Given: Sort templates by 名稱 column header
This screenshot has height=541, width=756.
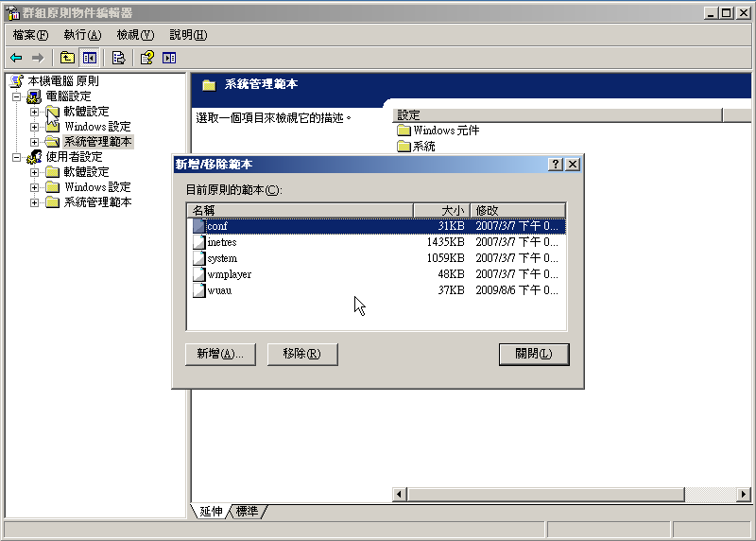Looking at the screenshot, I should tap(300, 210).
